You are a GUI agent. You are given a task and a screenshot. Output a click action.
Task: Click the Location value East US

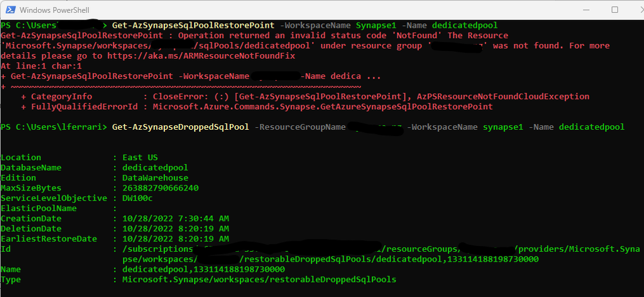140,158
